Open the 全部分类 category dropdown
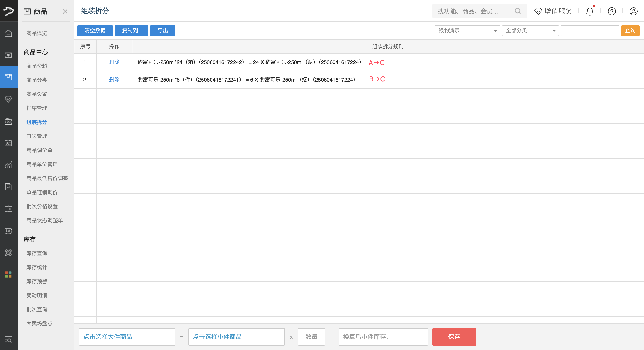Image resolution: width=644 pixels, height=350 pixels. pyautogui.click(x=530, y=30)
